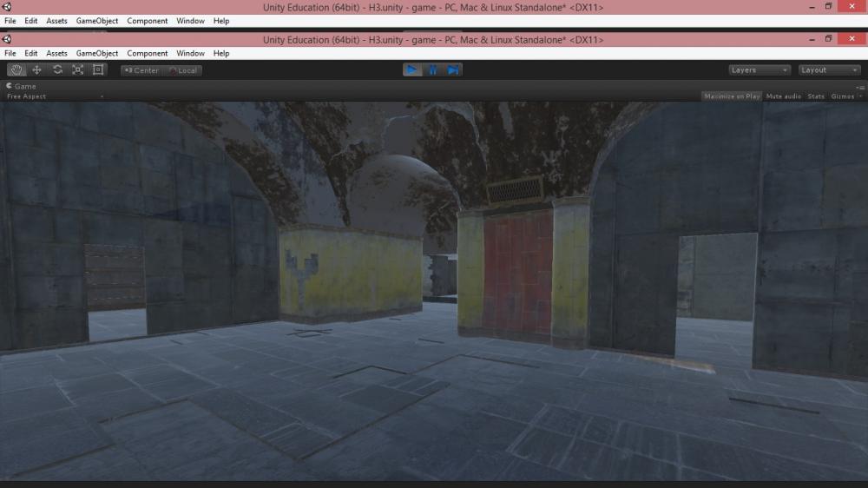This screenshot has width=868, height=488.
Task: Minimize the front Unity window
Action: (x=812, y=39)
